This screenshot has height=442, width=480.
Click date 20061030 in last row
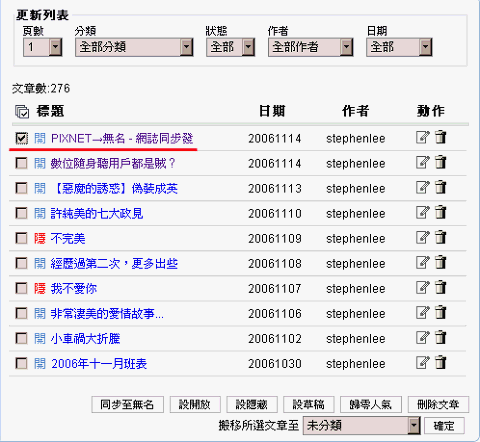click(275, 364)
